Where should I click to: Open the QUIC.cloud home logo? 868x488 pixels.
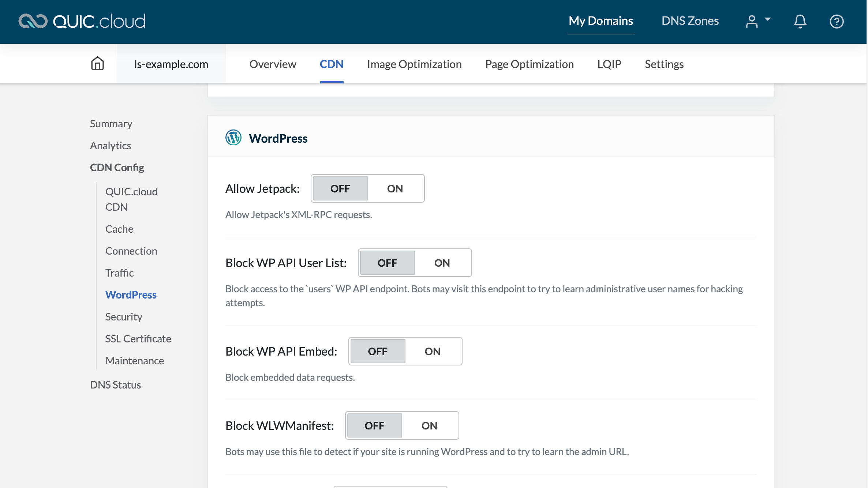pyautogui.click(x=81, y=21)
